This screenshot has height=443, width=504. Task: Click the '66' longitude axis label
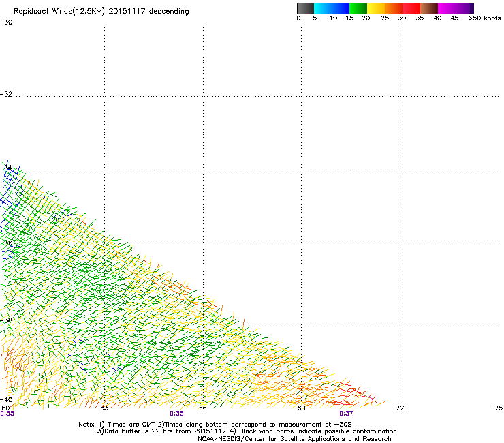(203, 408)
